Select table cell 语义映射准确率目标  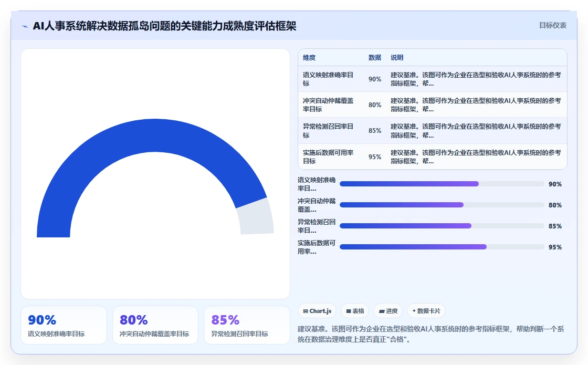[329, 79]
